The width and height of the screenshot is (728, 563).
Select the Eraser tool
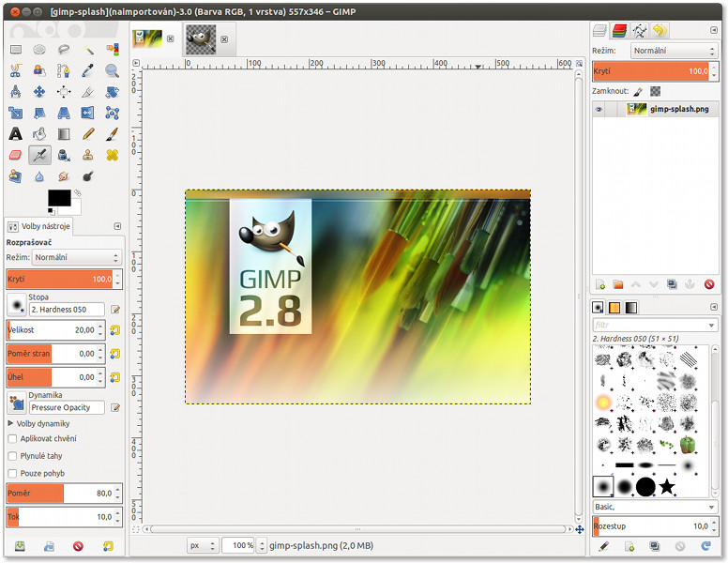point(16,155)
